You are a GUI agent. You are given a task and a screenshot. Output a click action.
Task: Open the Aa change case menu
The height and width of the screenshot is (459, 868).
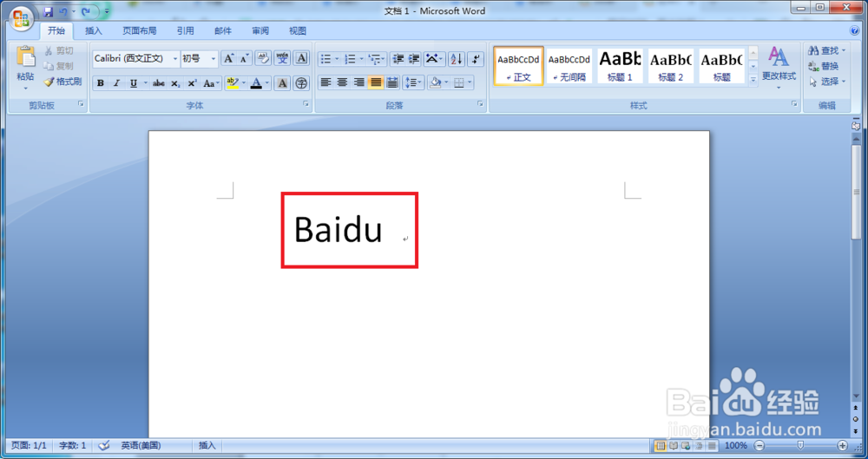211,83
